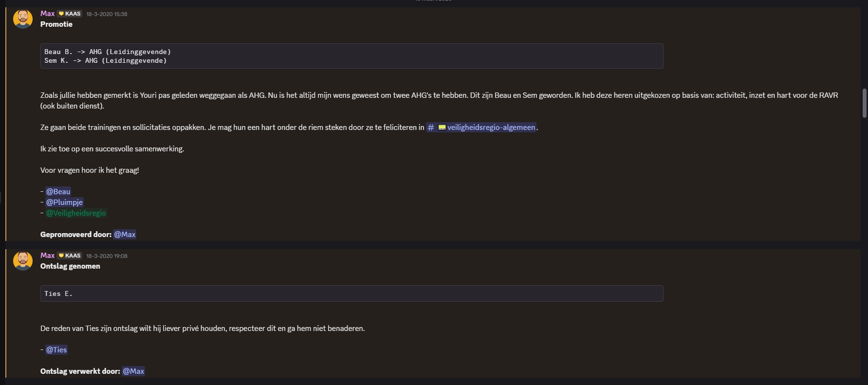868x385 pixels.
Task: Click the 18-3-2020 15:38 timestamp
Action: coord(107,14)
